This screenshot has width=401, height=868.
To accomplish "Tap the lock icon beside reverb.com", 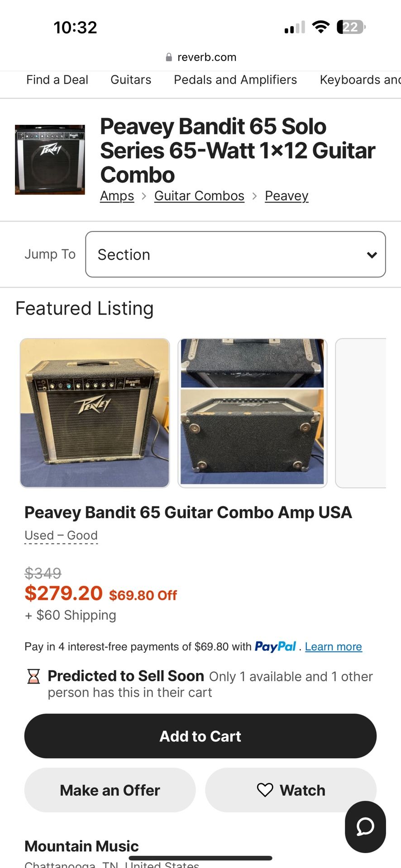I will coord(169,57).
